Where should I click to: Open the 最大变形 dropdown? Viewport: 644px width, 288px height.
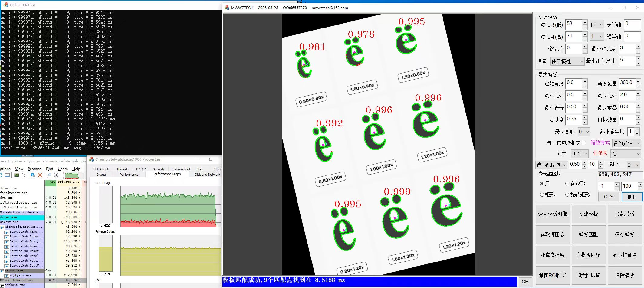[583, 132]
